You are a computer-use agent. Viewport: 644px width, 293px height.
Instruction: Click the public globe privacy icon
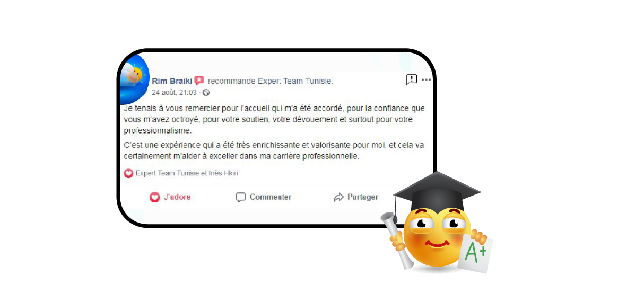(x=206, y=92)
